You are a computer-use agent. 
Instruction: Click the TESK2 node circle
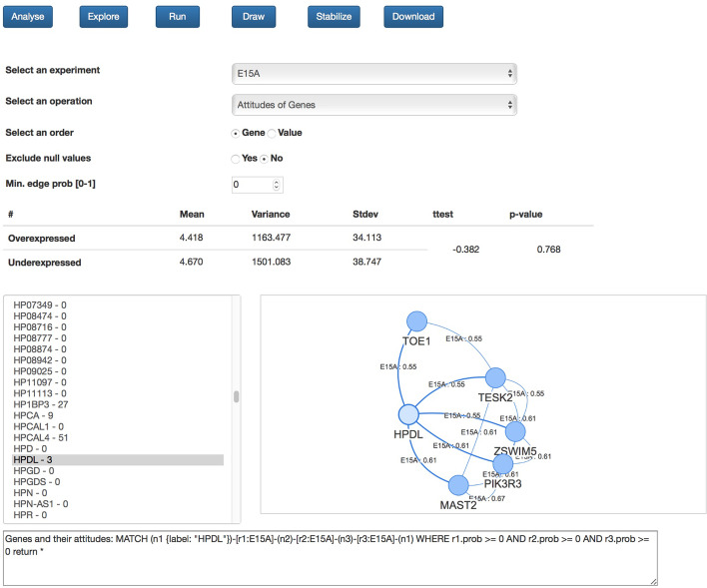click(x=496, y=377)
